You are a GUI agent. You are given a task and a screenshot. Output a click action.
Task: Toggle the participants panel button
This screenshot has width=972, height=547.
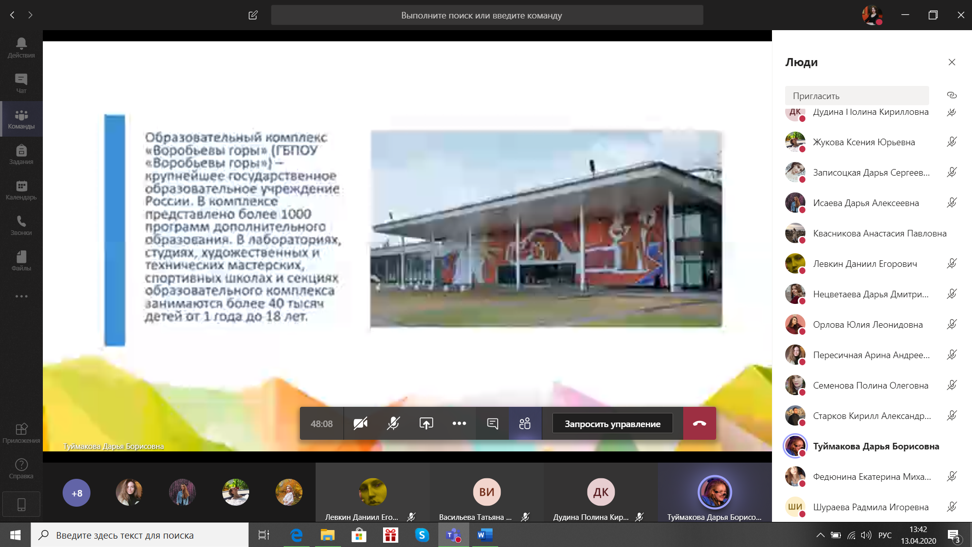(x=525, y=424)
